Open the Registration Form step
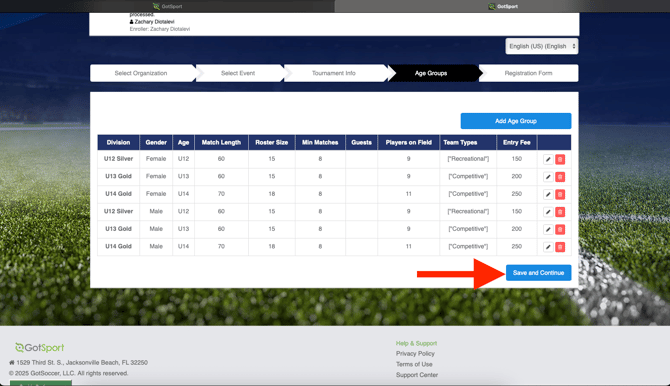This screenshot has height=386, width=670. pos(528,73)
